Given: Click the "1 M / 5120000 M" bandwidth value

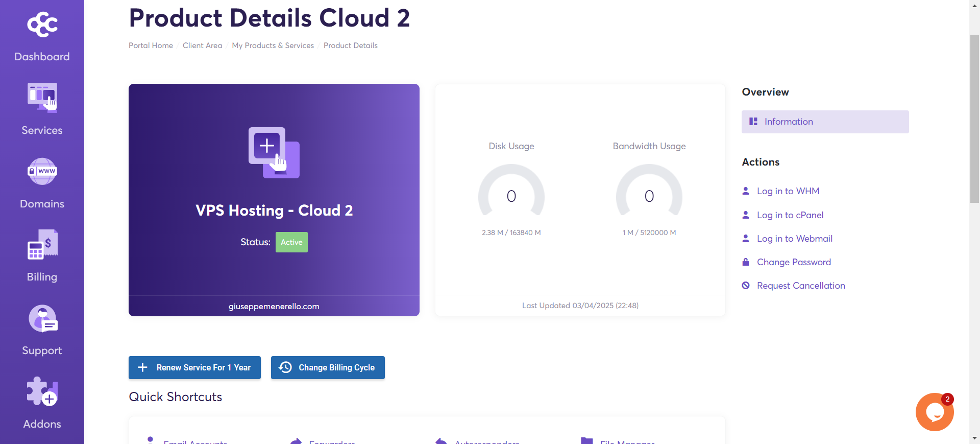Looking at the screenshot, I should [x=649, y=232].
